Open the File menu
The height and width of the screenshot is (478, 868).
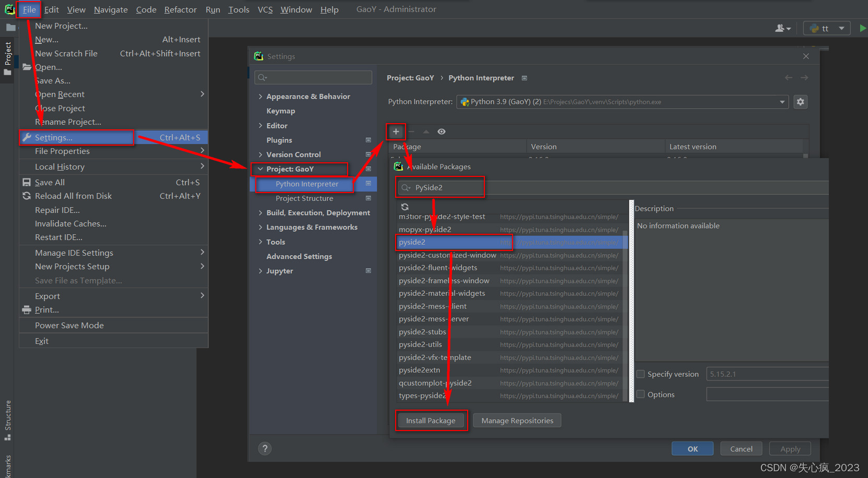[29, 9]
